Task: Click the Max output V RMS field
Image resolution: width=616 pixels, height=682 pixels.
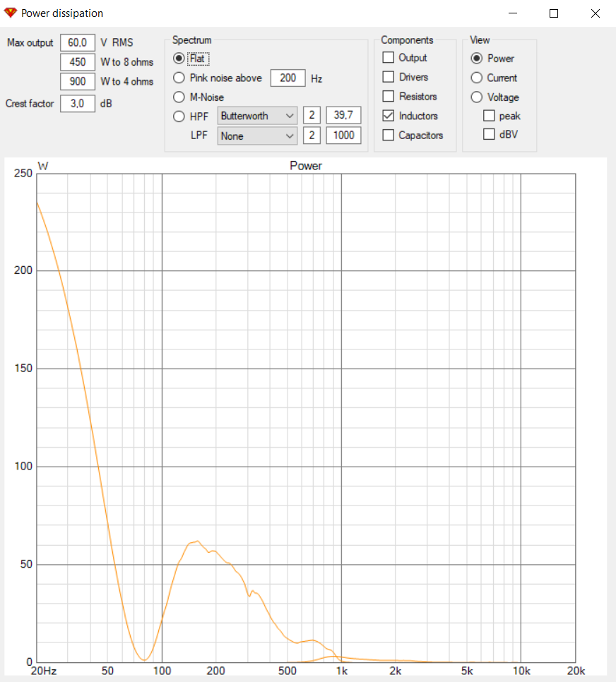Action: click(x=78, y=42)
